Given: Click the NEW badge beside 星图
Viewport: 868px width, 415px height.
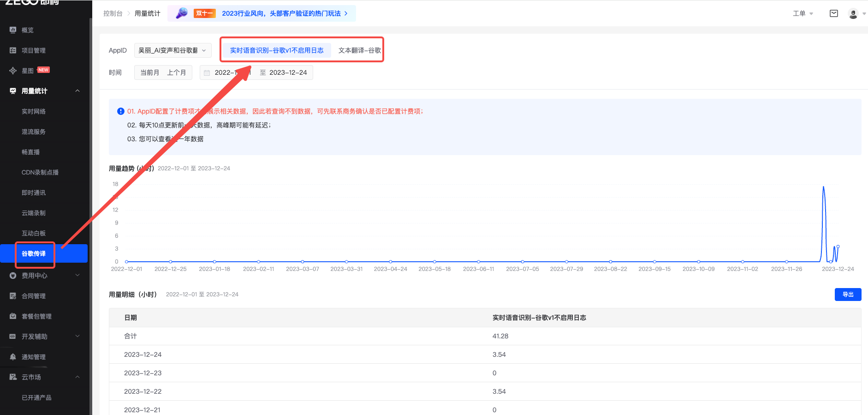Looking at the screenshot, I should click(43, 70).
